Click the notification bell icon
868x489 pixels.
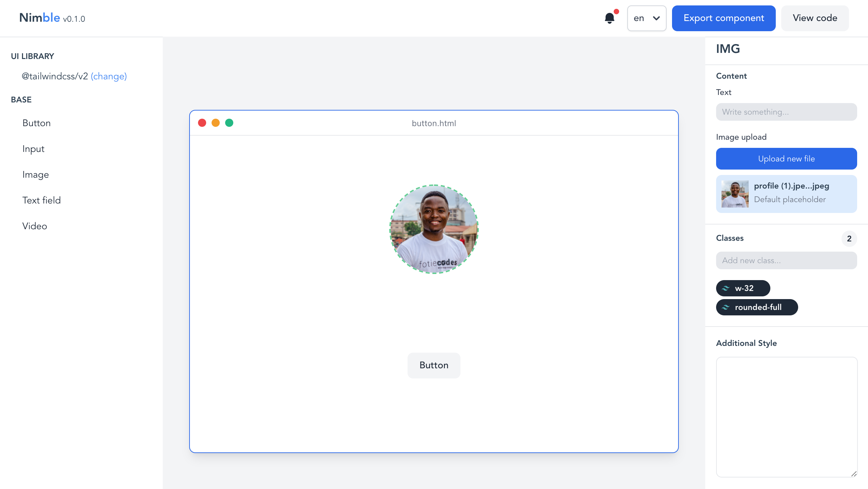[610, 18]
